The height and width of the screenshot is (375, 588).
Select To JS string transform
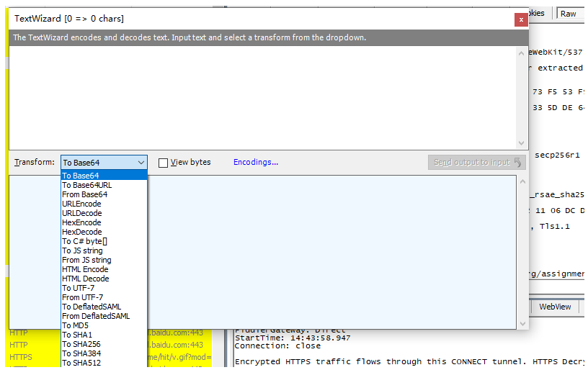(104, 250)
